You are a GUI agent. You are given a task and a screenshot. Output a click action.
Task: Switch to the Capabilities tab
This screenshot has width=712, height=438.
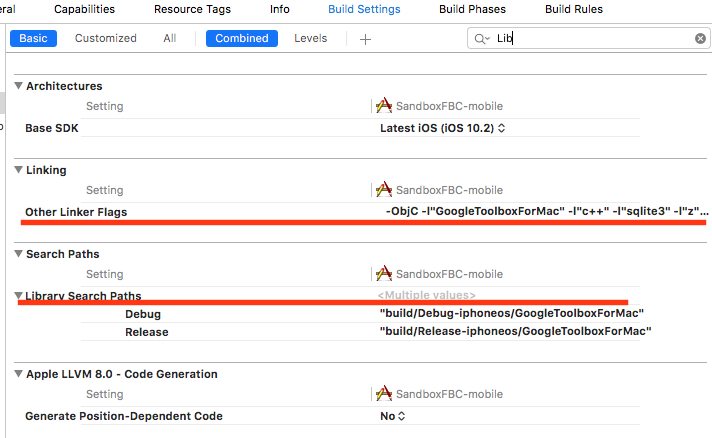(x=84, y=9)
